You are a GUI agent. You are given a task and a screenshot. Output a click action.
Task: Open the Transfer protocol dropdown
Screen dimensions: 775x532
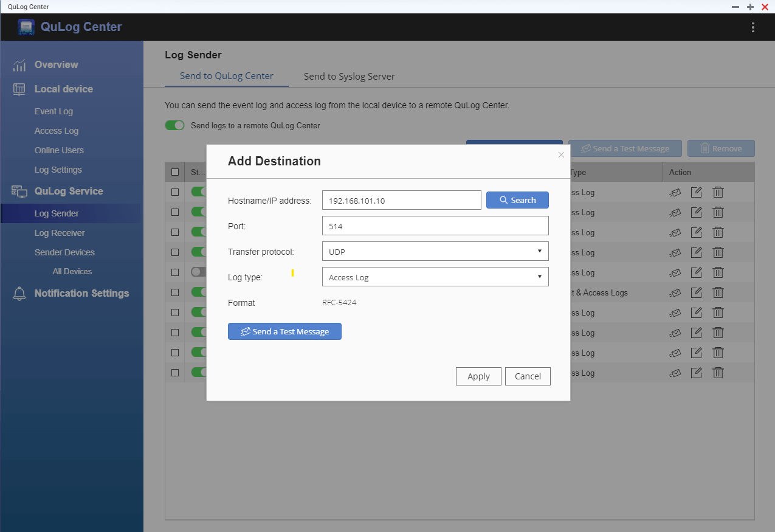point(435,251)
